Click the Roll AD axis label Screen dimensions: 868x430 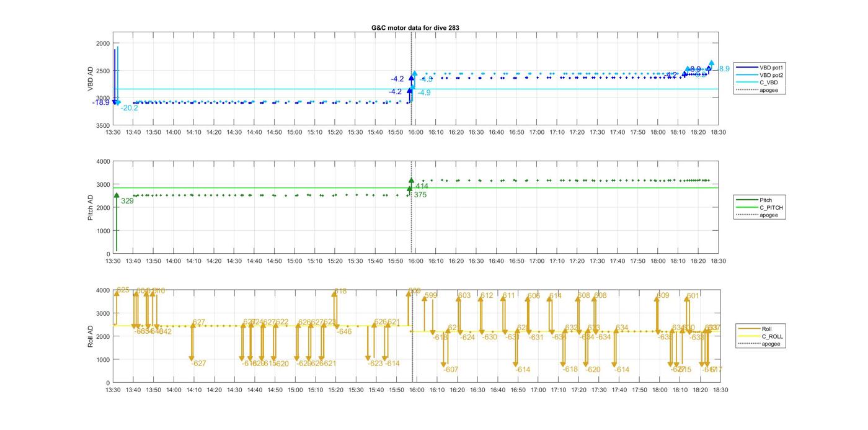point(91,336)
